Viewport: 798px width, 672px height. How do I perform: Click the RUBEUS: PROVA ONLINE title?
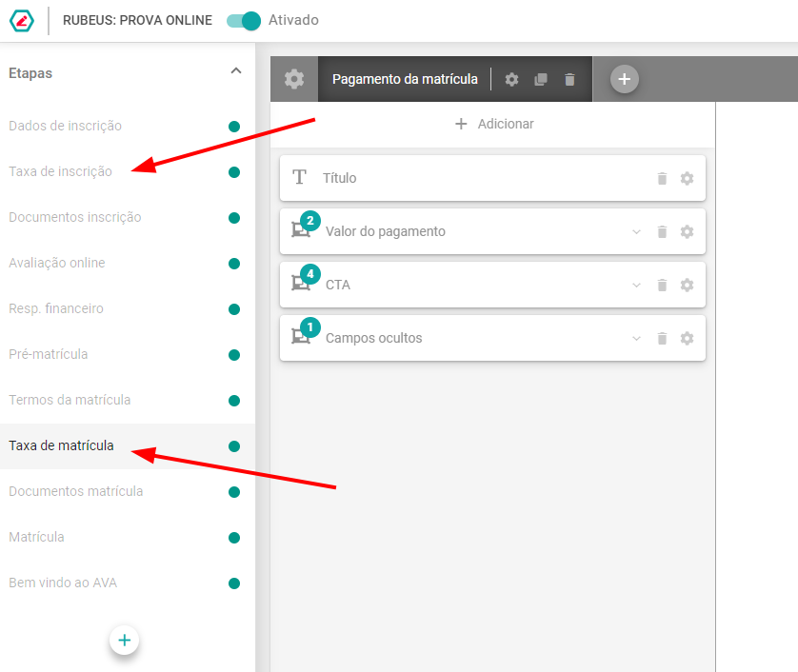(137, 20)
